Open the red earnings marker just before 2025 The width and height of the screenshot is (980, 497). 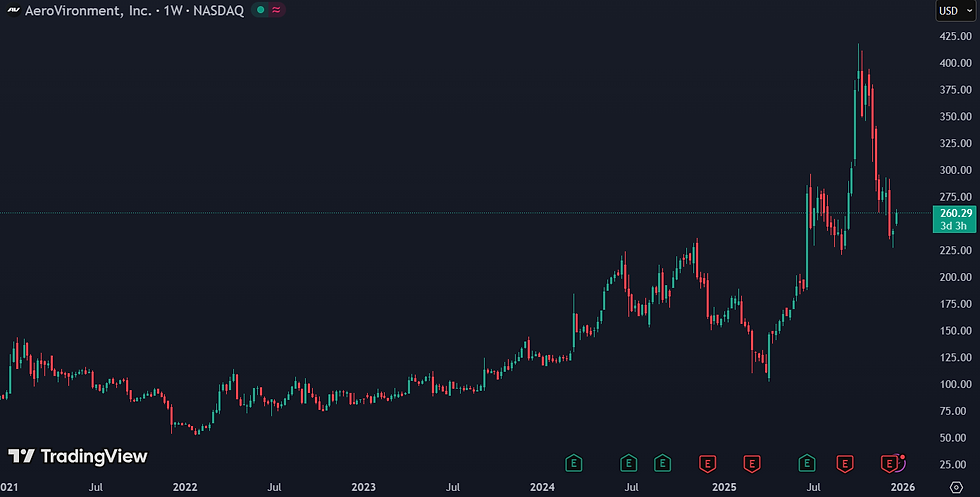[708, 463]
